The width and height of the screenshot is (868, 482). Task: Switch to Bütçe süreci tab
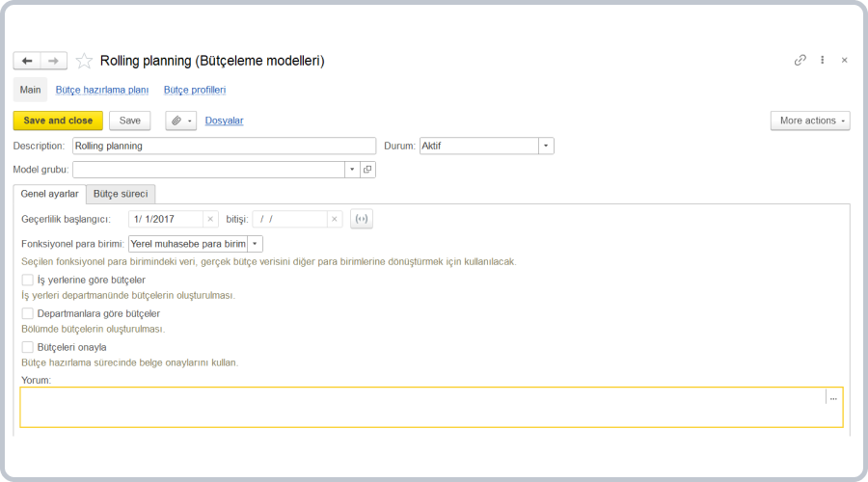[120, 194]
